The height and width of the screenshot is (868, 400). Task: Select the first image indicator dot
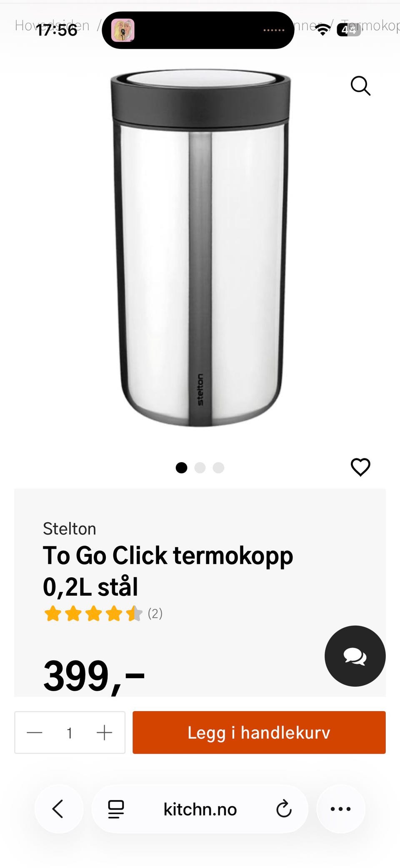181,468
